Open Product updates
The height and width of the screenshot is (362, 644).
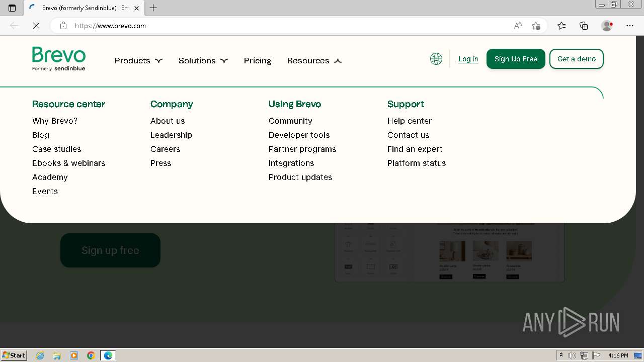300,177
